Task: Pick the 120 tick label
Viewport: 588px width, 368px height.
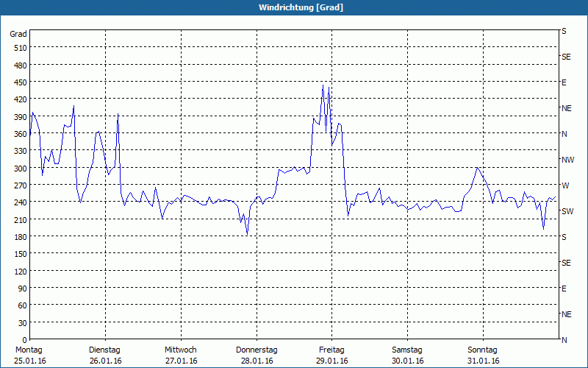Action: (x=21, y=271)
